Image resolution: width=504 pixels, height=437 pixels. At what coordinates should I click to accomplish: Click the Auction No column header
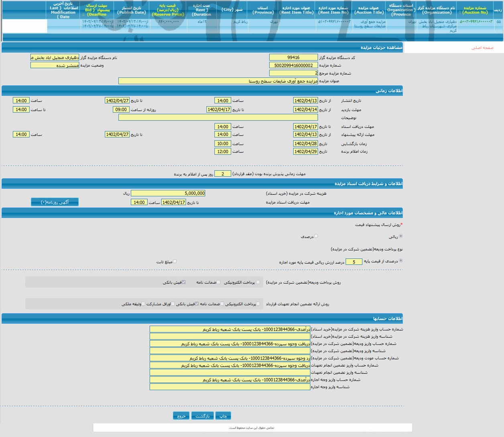tap(475, 10)
